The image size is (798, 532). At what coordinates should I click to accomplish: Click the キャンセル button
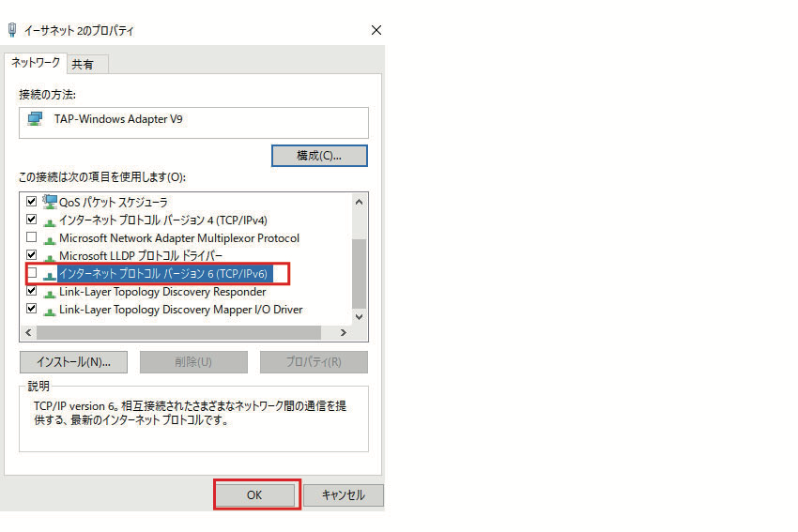coord(344,494)
